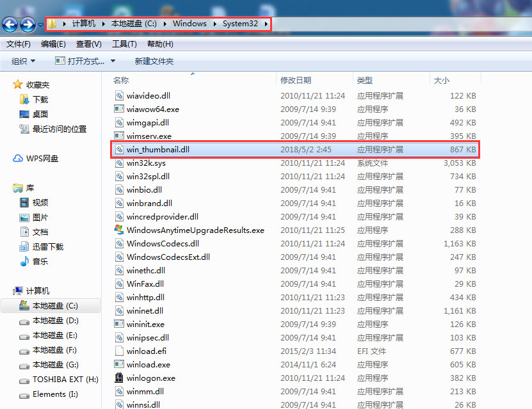The height and width of the screenshot is (409, 532).
Task: Open 音乐 library
Action: tap(34, 262)
